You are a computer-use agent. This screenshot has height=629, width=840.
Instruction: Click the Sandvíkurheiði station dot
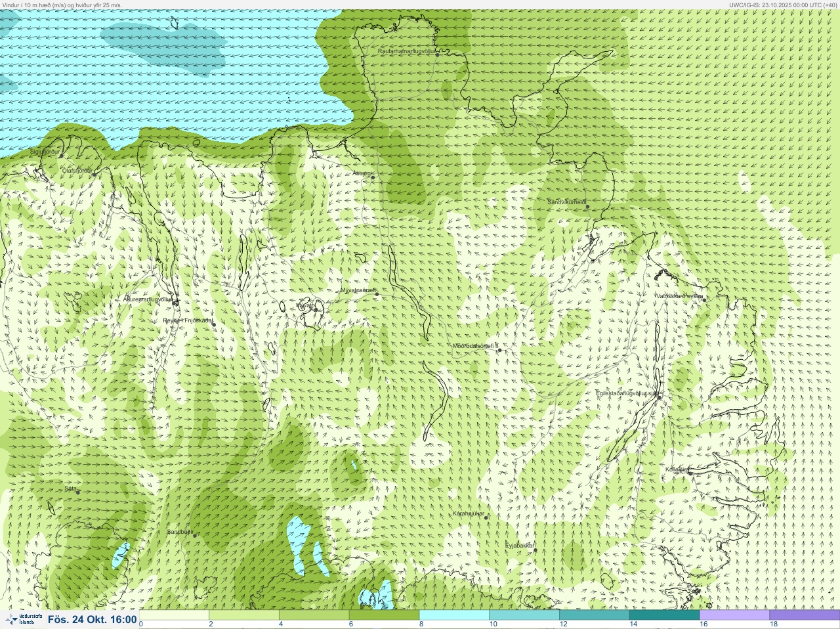tap(587, 207)
